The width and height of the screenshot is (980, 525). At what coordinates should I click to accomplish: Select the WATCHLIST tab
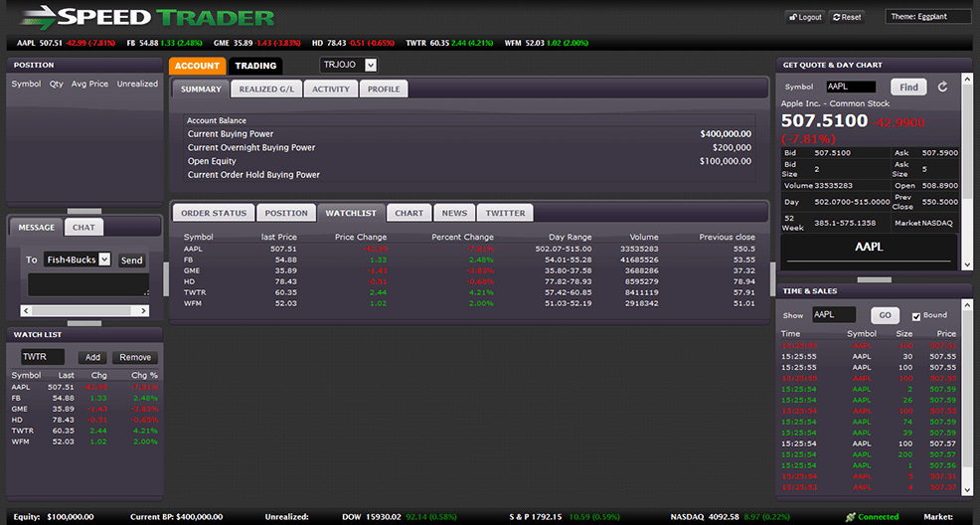(x=351, y=213)
